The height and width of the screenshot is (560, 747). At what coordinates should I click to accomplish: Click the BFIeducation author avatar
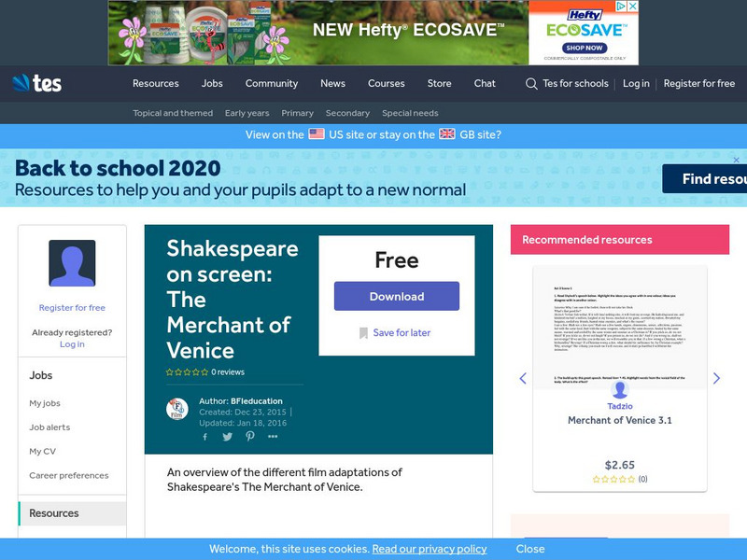click(177, 409)
